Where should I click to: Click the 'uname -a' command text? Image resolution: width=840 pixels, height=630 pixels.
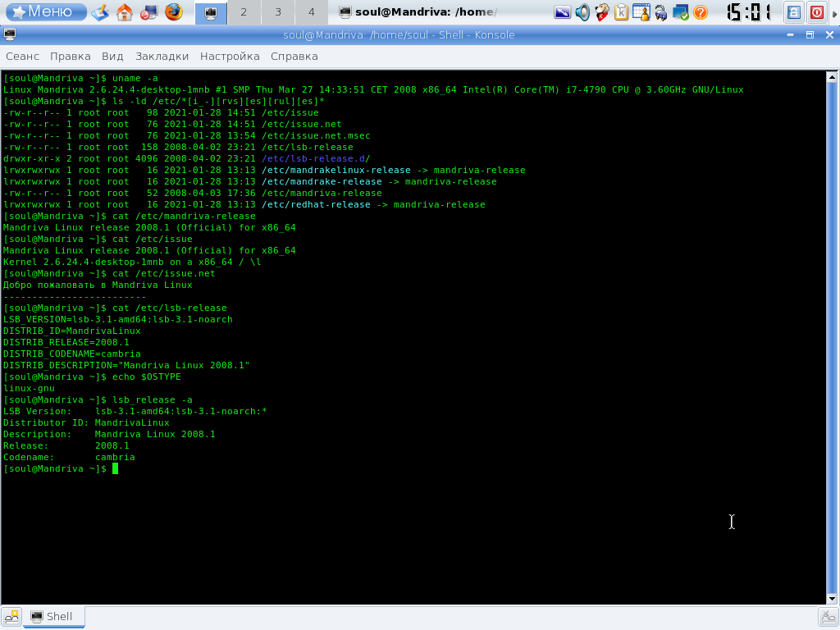coord(135,78)
